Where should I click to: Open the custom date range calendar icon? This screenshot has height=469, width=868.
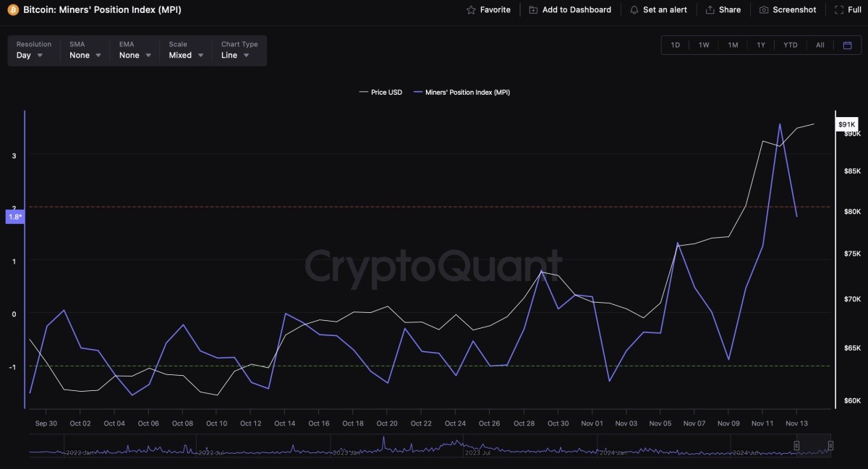[x=848, y=44]
